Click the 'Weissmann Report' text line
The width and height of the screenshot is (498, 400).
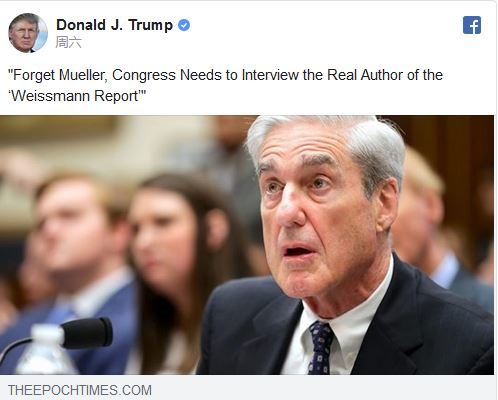pyautogui.click(x=77, y=96)
